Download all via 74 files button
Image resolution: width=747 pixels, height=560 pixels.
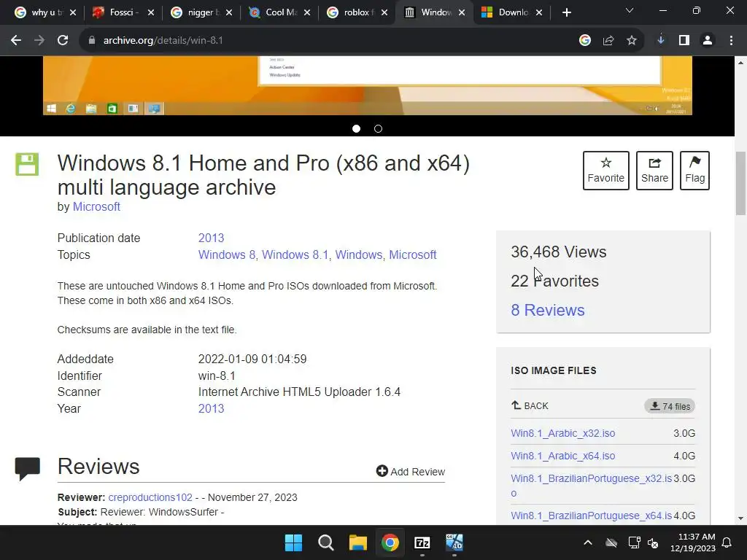670,406
